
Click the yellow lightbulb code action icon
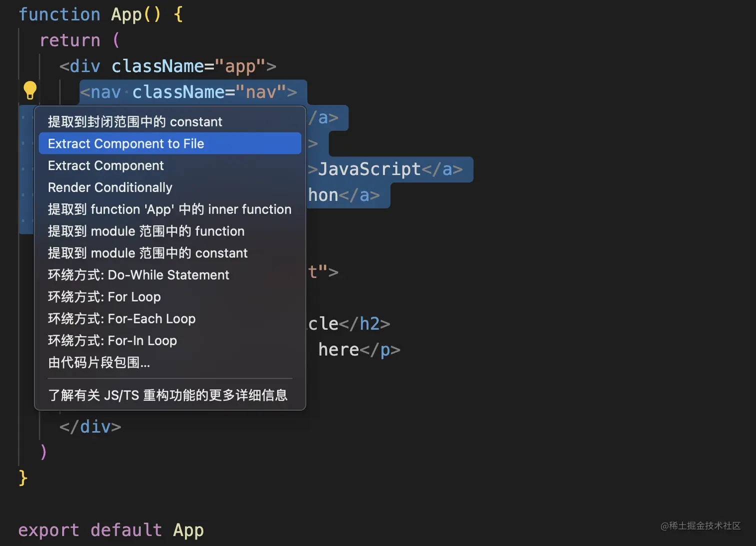pos(30,90)
